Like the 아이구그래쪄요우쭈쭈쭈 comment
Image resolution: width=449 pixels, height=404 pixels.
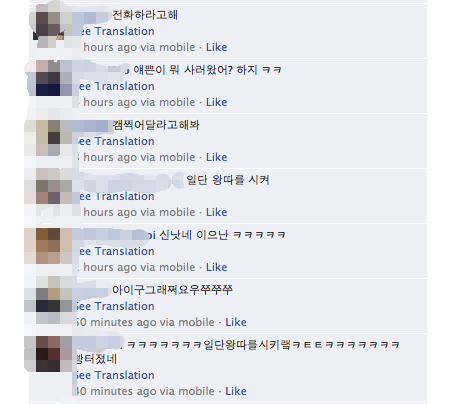point(236,322)
